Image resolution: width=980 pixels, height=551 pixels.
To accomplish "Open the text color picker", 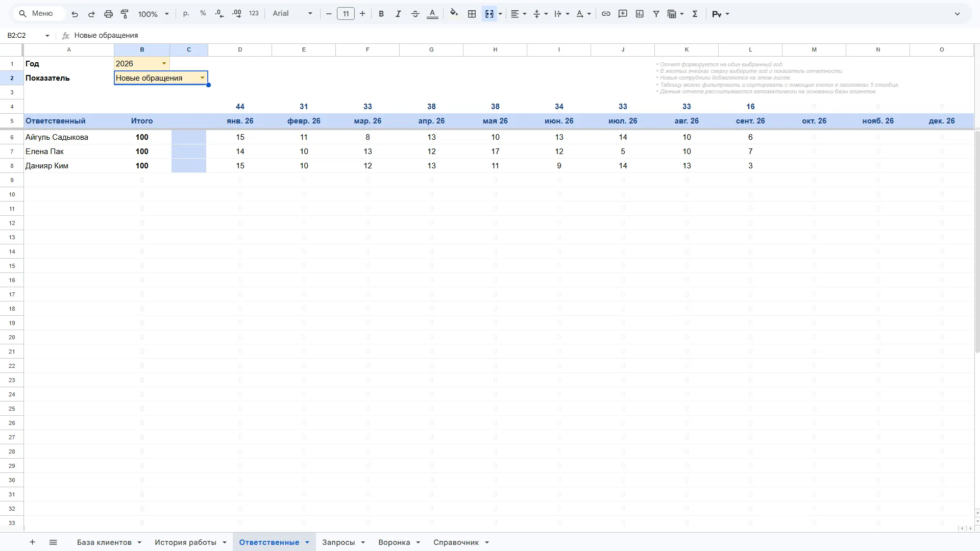I will coord(432,14).
